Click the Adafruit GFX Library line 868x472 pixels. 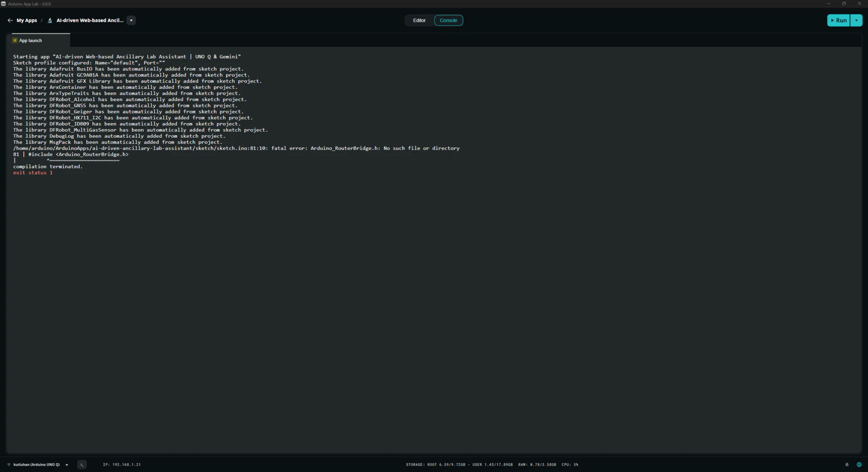(x=137, y=81)
